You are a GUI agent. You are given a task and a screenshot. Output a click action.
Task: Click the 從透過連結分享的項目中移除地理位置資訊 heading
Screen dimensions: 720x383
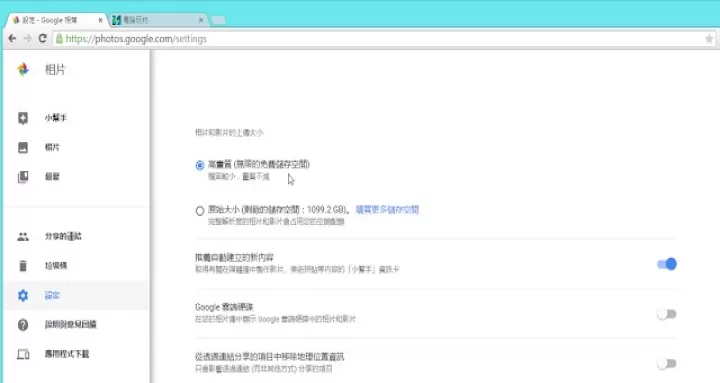click(270, 357)
